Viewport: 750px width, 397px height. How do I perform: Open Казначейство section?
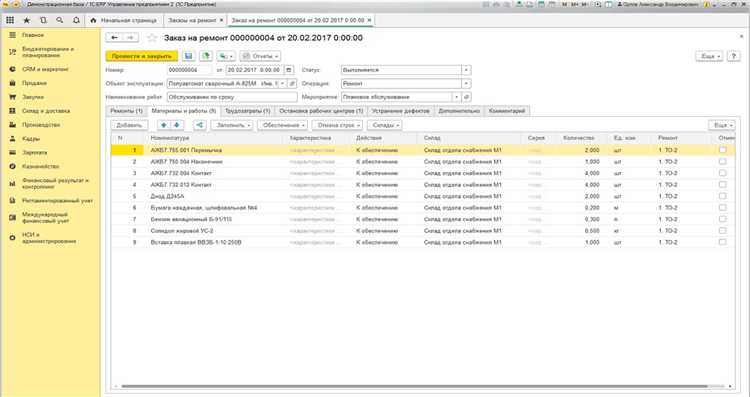(41, 166)
